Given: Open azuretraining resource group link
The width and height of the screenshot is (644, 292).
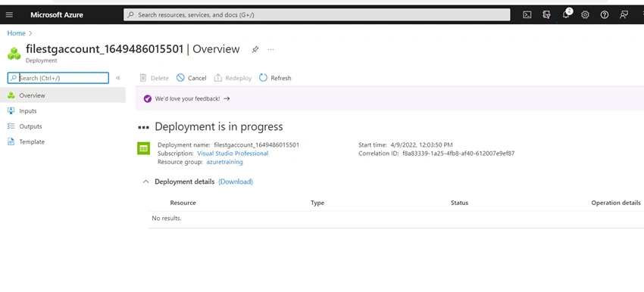Looking at the screenshot, I should tap(225, 162).
